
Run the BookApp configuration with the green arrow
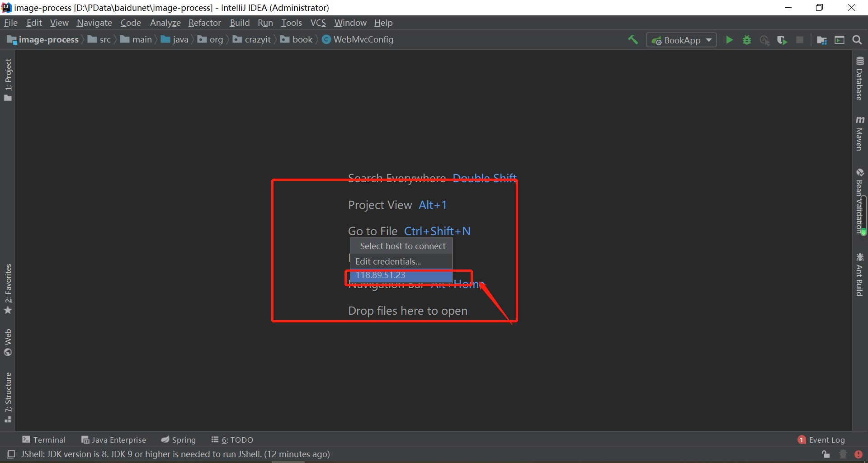pyautogui.click(x=730, y=40)
